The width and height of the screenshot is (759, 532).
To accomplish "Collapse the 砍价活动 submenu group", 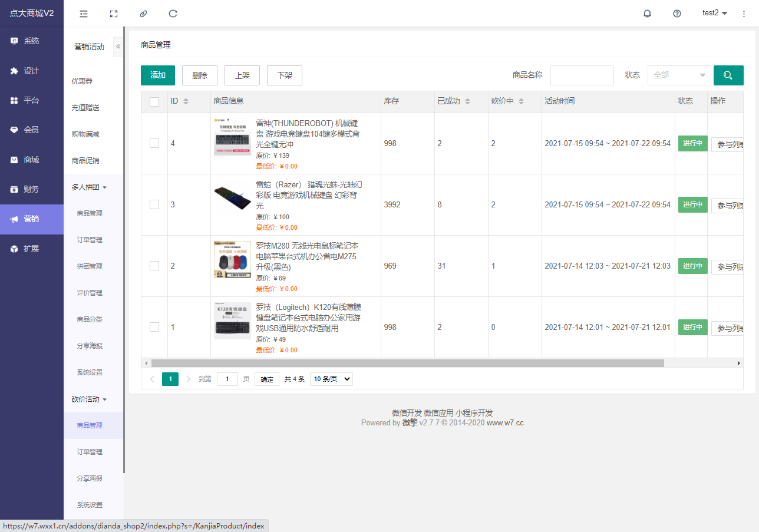I will 89,399.
